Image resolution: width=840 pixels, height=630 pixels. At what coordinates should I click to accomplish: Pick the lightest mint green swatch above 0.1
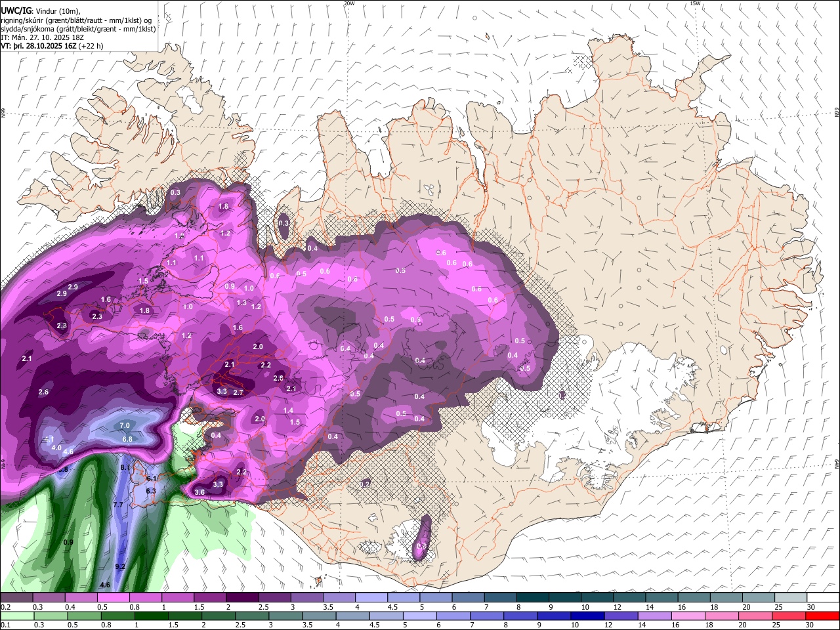click(16, 616)
